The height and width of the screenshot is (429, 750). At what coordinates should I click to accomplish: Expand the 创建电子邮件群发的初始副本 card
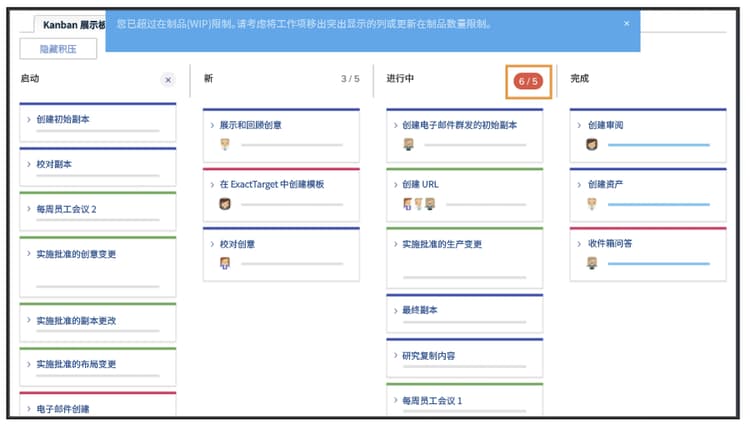click(396, 125)
